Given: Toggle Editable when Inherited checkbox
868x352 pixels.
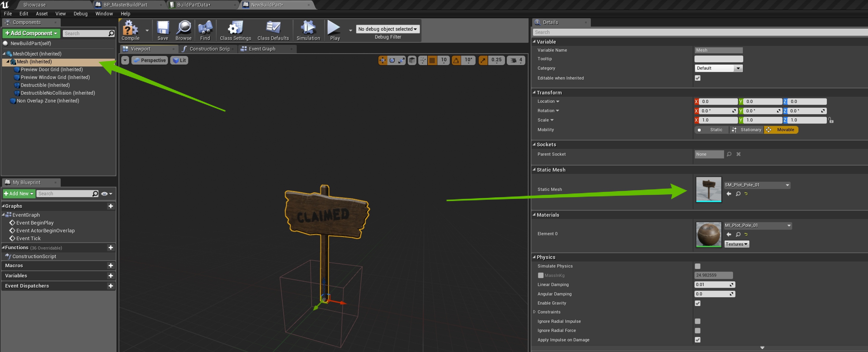Looking at the screenshot, I should 698,78.
